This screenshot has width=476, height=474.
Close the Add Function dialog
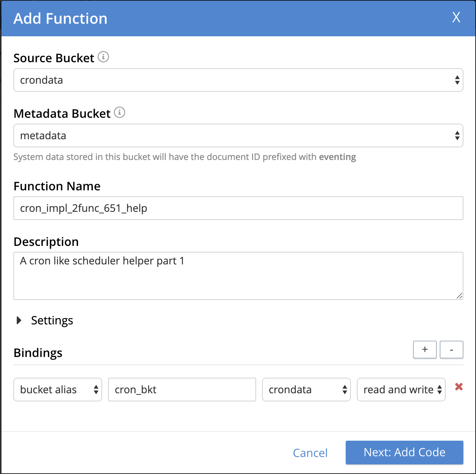(x=456, y=17)
